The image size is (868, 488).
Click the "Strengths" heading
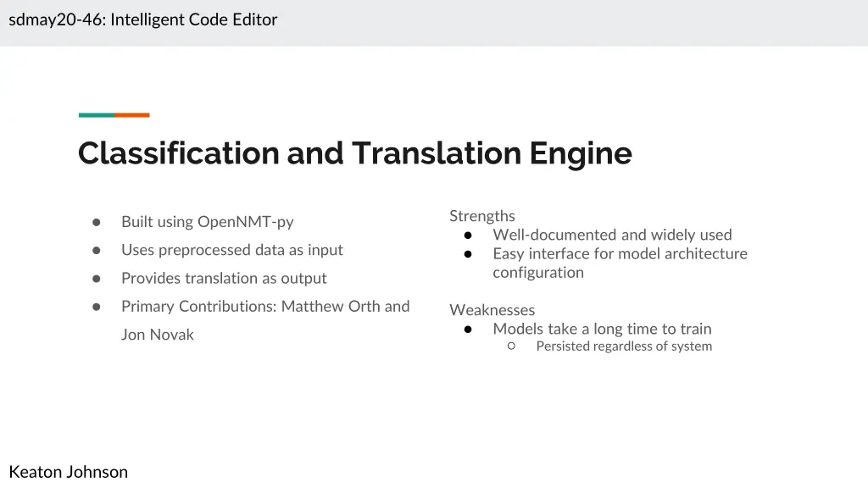point(482,216)
